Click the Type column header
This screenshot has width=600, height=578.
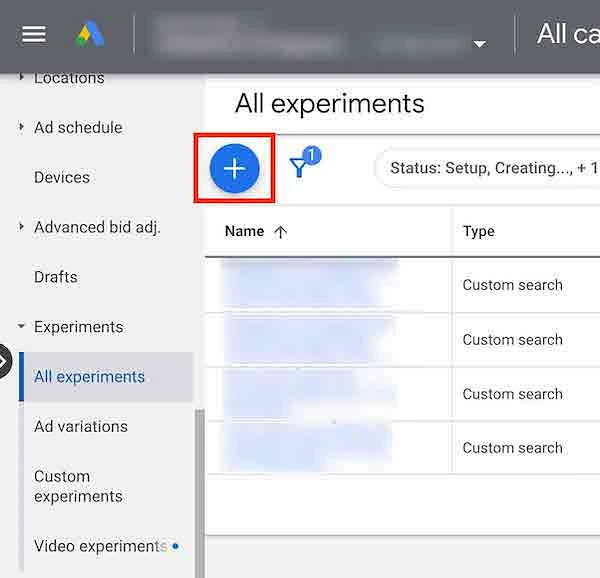point(479,231)
